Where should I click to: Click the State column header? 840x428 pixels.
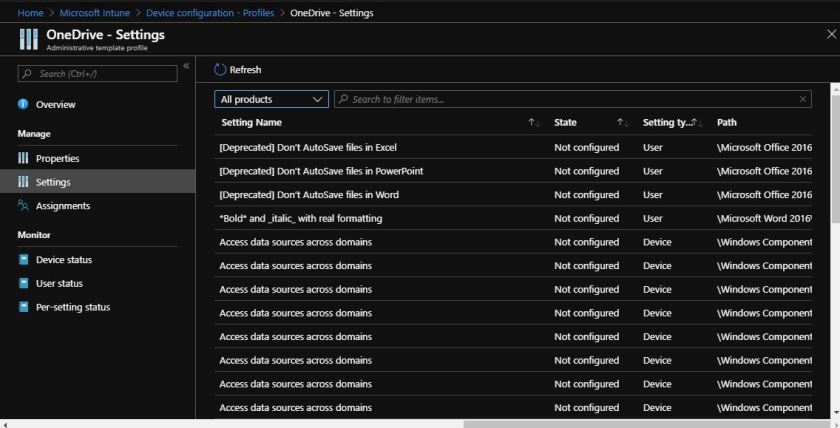coord(565,123)
